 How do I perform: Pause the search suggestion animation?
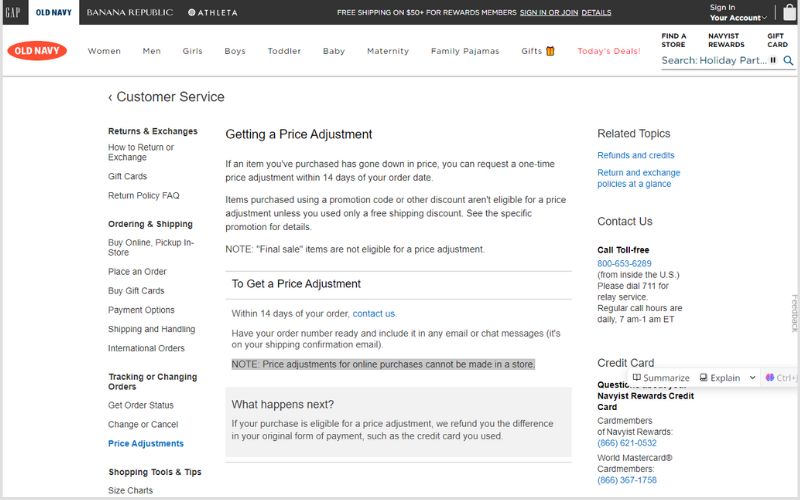coord(773,60)
